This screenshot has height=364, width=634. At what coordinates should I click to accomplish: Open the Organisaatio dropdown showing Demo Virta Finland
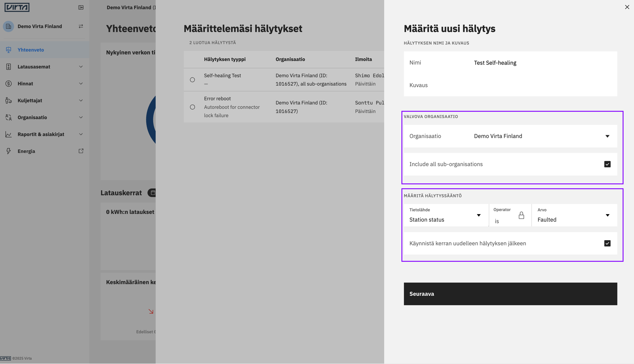pyautogui.click(x=510, y=136)
